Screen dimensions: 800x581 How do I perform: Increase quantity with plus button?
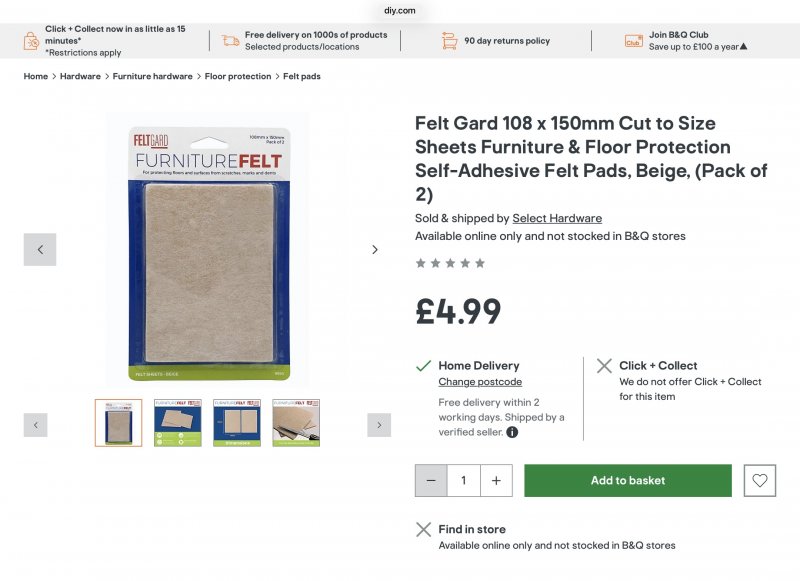496,481
